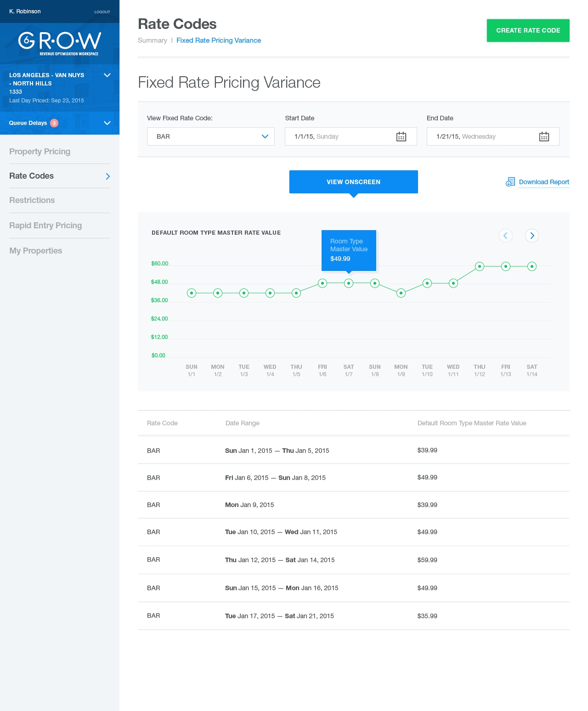
Task: Switch to the Summary tab
Action: (152, 40)
